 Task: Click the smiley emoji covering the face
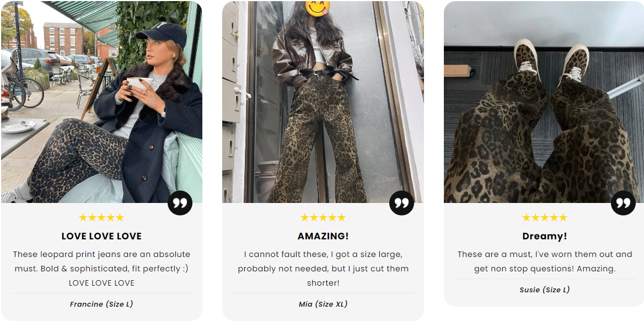click(x=318, y=8)
